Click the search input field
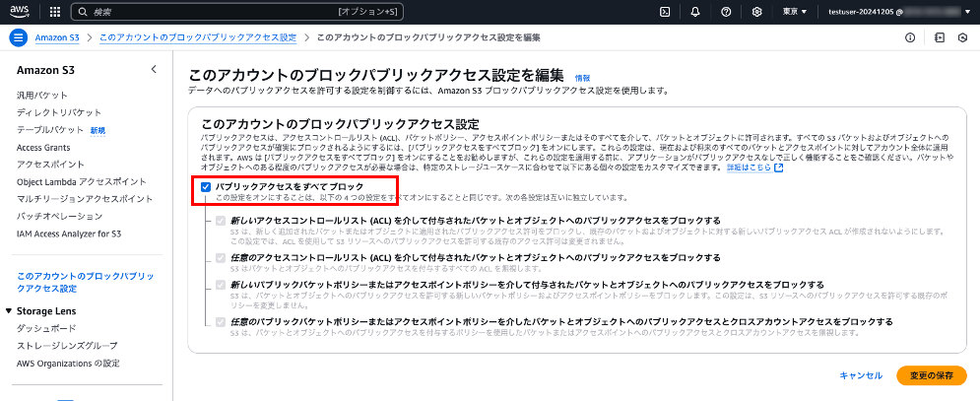 (x=237, y=12)
